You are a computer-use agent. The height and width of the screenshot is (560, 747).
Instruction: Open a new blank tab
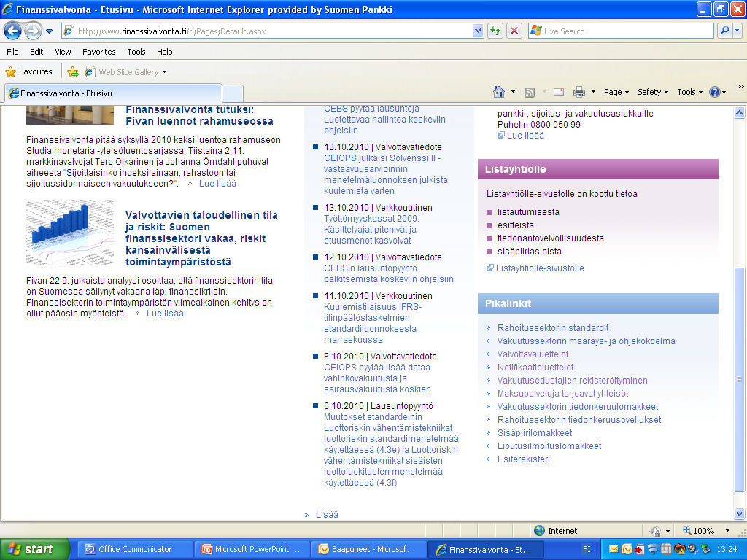(x=233, y=93)
